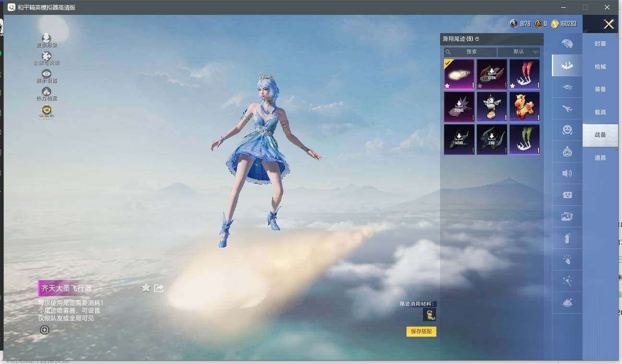The width and height of the screenshot is (622, 364).
Task: Download the 289KB winged trail
Action: pos(459,107)
